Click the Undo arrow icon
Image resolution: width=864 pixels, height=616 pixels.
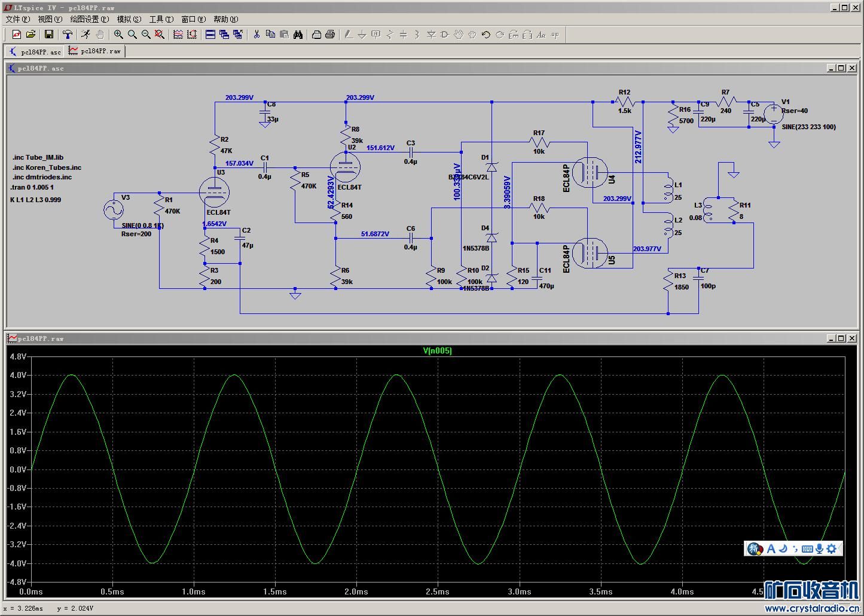click(486, 35)
